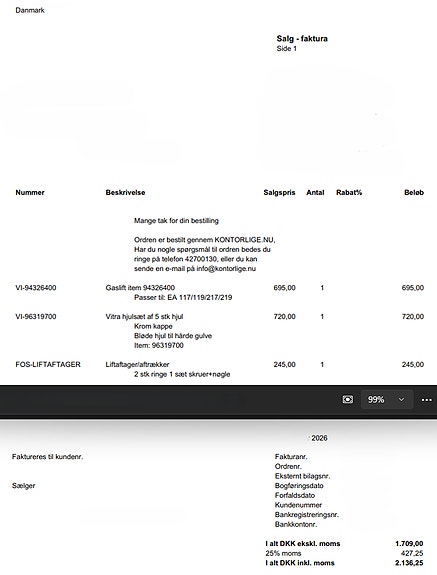
Task: Open the 99% zoom level dropdown
Action: tap(387, 399)
